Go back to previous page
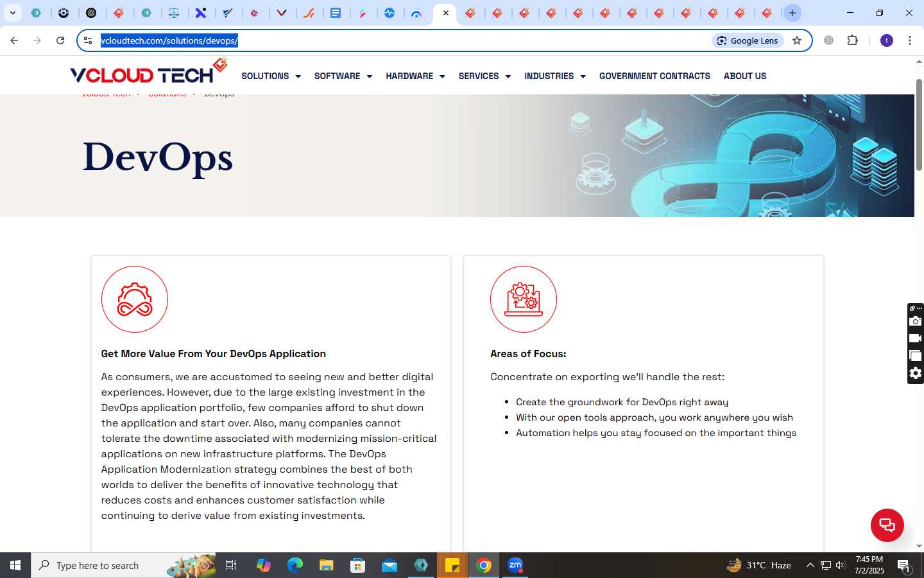The height and width of the screenshot is (578, 924). 14,40
